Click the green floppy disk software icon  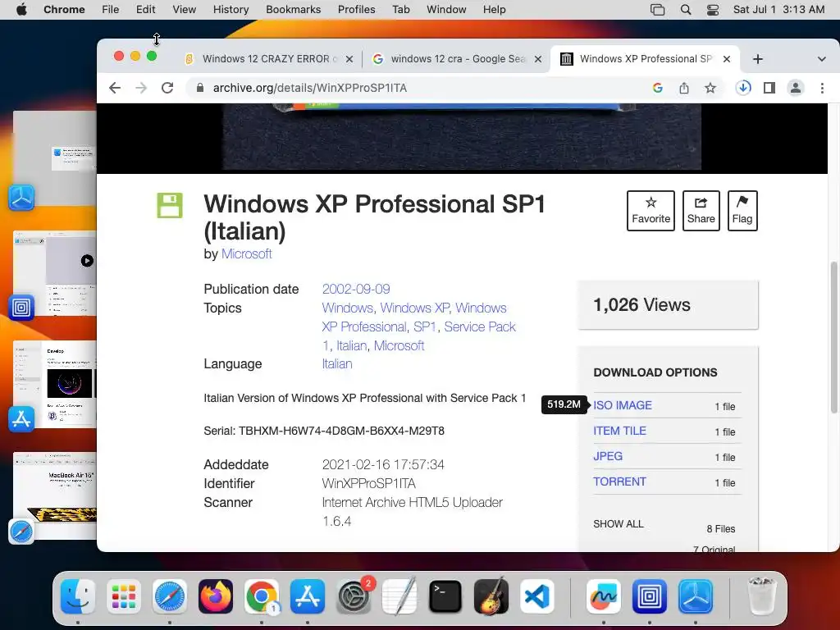pos(170,205)
